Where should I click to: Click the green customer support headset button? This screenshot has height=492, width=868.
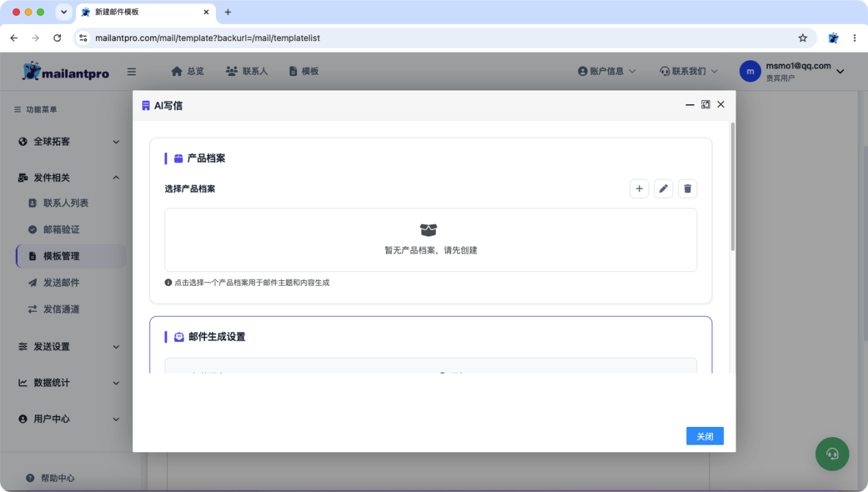832,454
